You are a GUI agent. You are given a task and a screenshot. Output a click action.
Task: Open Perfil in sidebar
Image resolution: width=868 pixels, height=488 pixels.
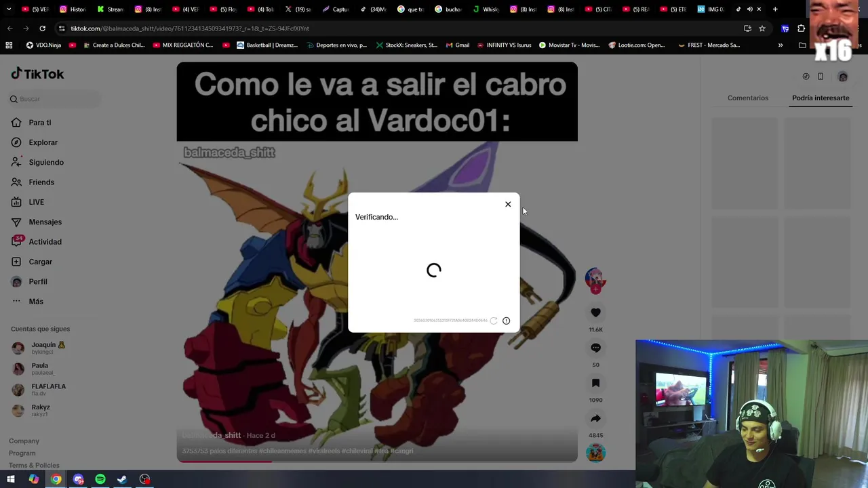38,281
